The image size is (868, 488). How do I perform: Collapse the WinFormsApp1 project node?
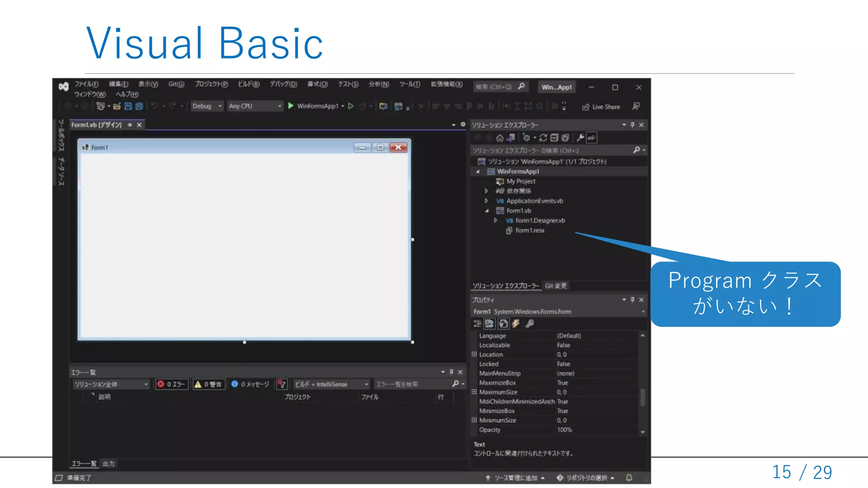(478, 172)
